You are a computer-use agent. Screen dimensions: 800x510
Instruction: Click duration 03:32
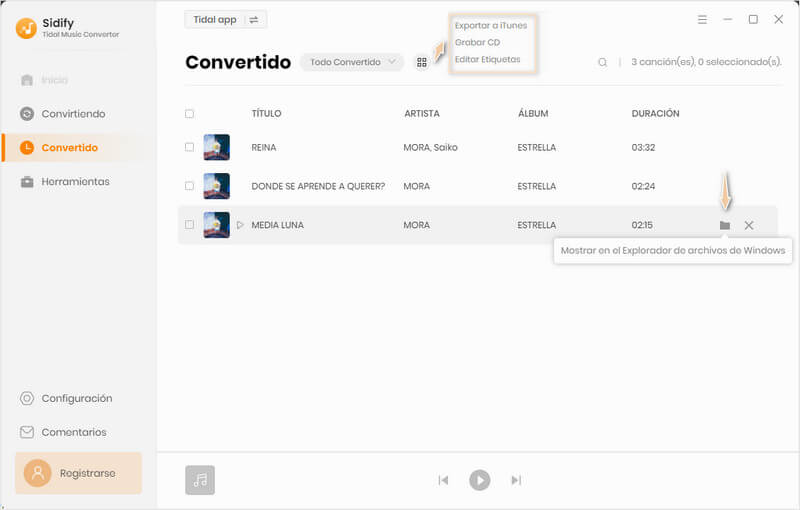click(643, 147)
